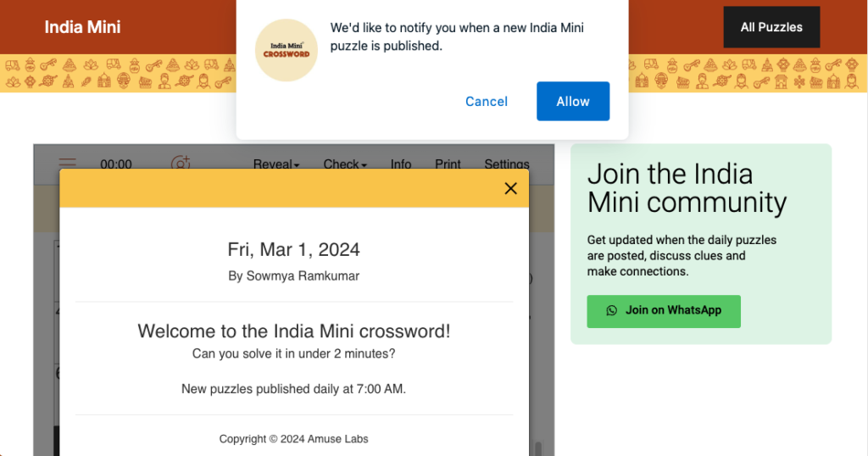Image resolution: width=868 pixels, height=456 pixels.
Task: Click the India Mini header title
Action: (82, 27)
